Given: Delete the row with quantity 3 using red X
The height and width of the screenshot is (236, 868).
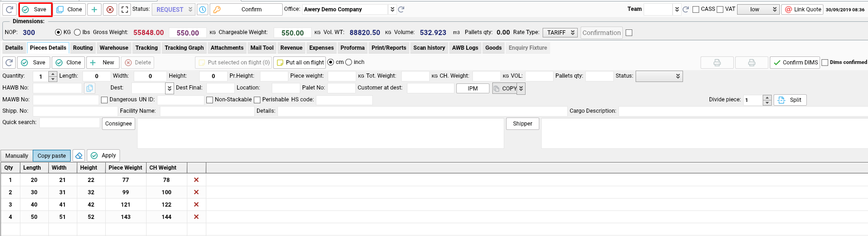Looking at the screenshot, I should [x=196, y=205].
